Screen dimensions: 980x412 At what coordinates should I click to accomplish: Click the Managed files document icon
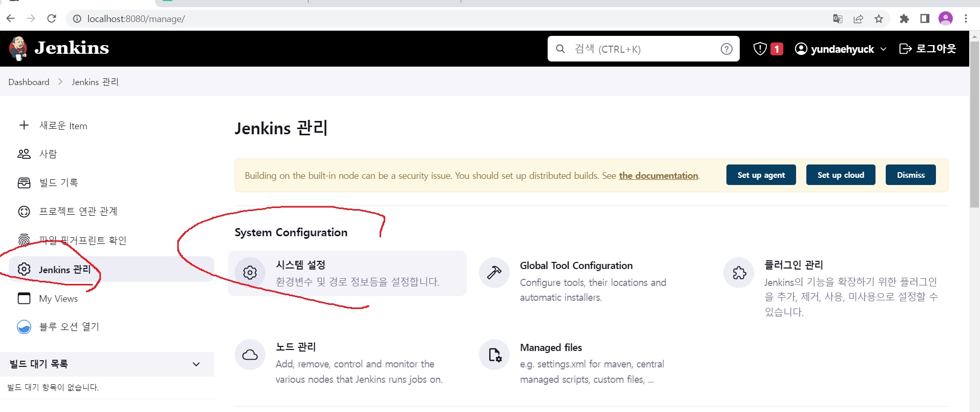coord(494,355)
